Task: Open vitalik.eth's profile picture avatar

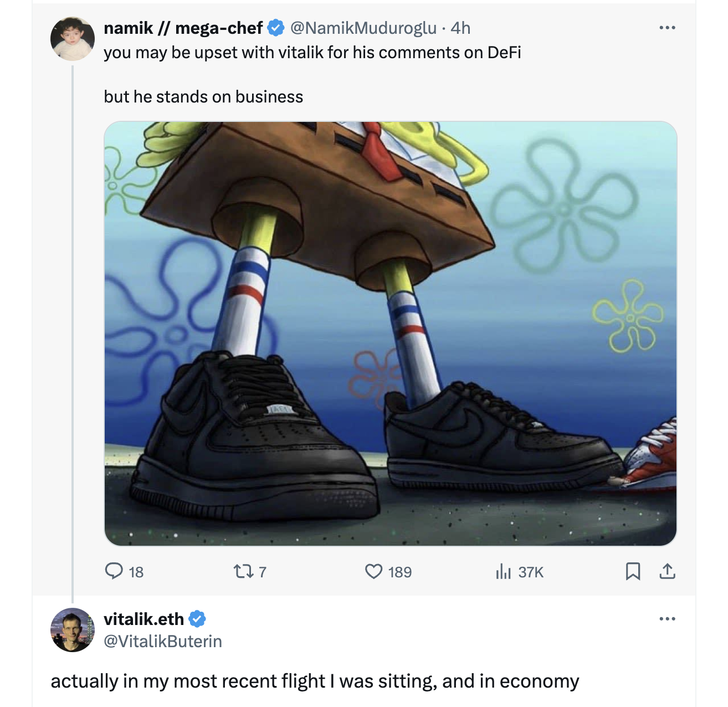Action: click(73, 630)
